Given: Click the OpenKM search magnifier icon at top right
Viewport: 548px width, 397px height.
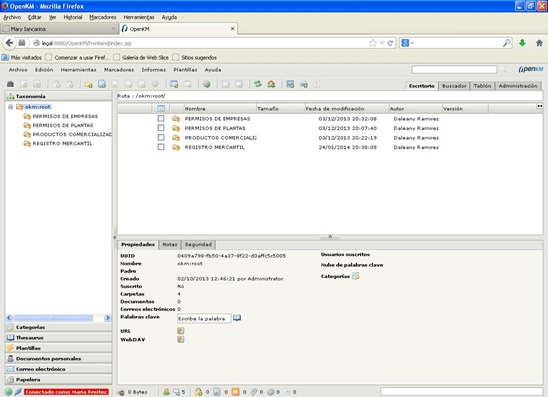Looking at the screenshot, I should click(503, 69).
